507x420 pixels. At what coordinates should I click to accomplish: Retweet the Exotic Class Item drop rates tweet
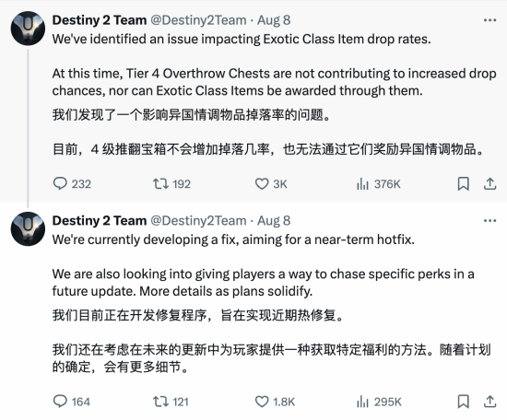(171, 184)
